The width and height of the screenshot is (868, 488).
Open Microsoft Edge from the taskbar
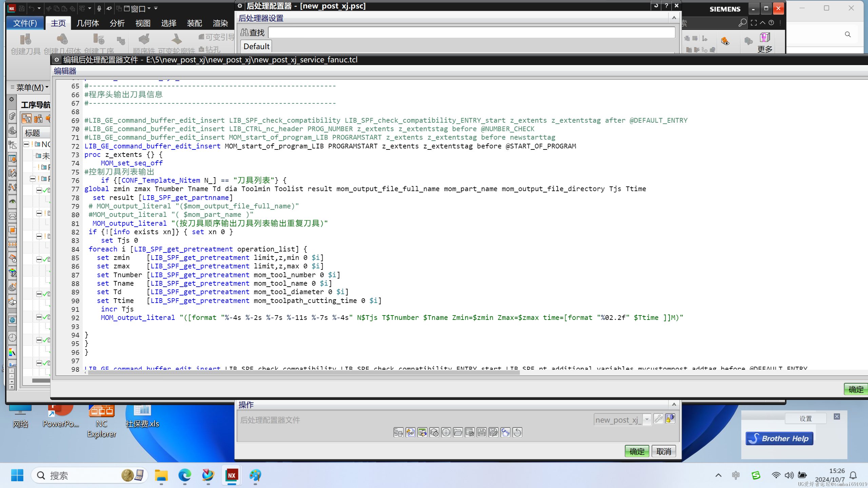click(185, 475)
